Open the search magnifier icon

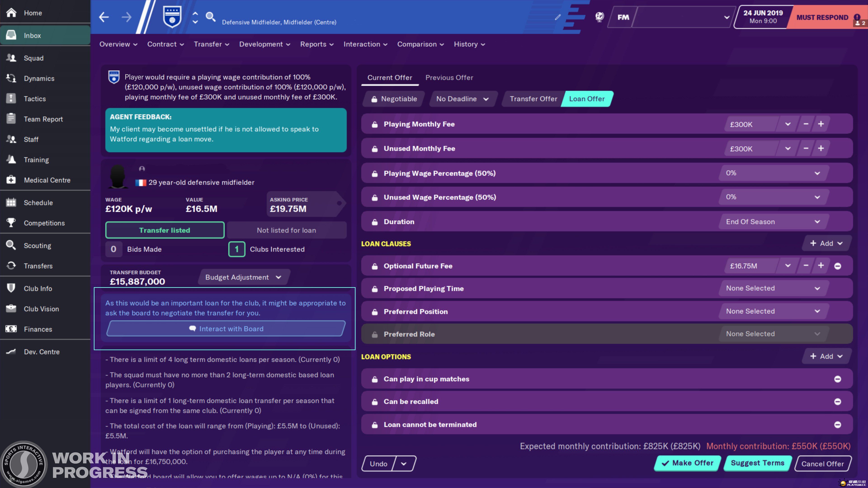(x=211, y=16)
